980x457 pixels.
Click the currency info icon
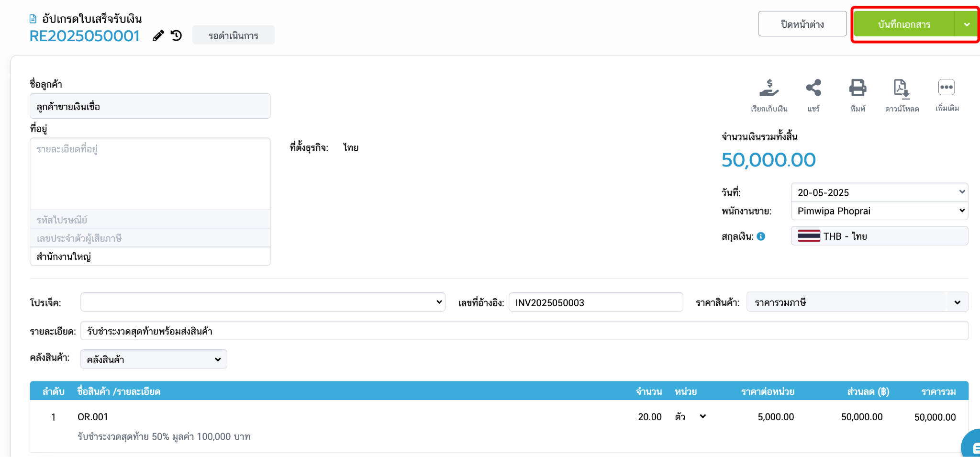click(761, 236)
